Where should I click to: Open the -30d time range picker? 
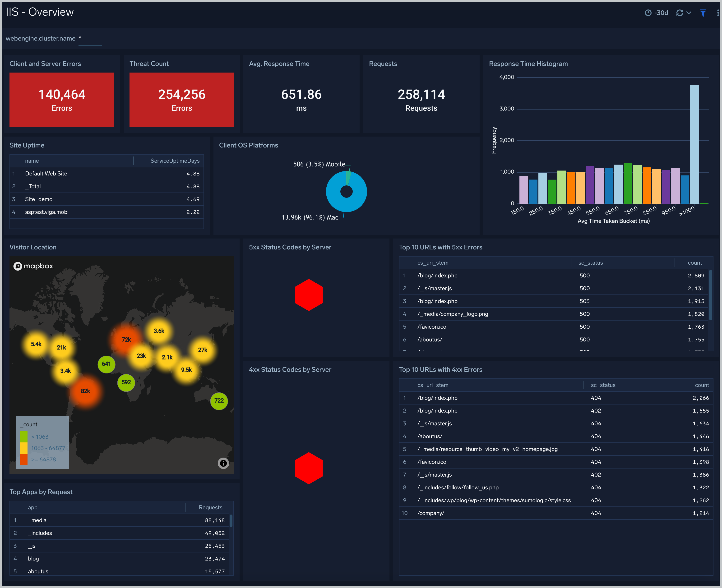(656, 13)
